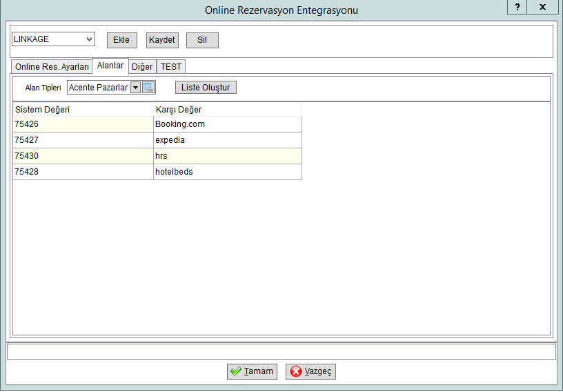This screenshot has width=563, height=392.
Task: Close the Online Rezervasyon Entegrasyonu window
Action: click(x=542, y=7)
